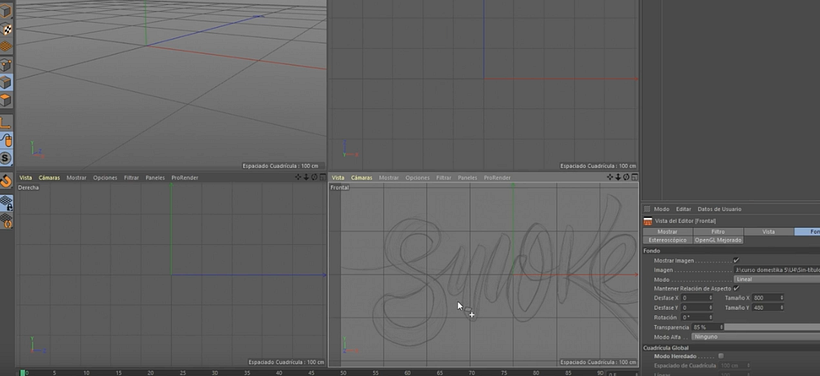Viewport: 820px width, 376px height.
Task: Open Filtrar menu in Frontal viewport
Action: pos(443,178)
